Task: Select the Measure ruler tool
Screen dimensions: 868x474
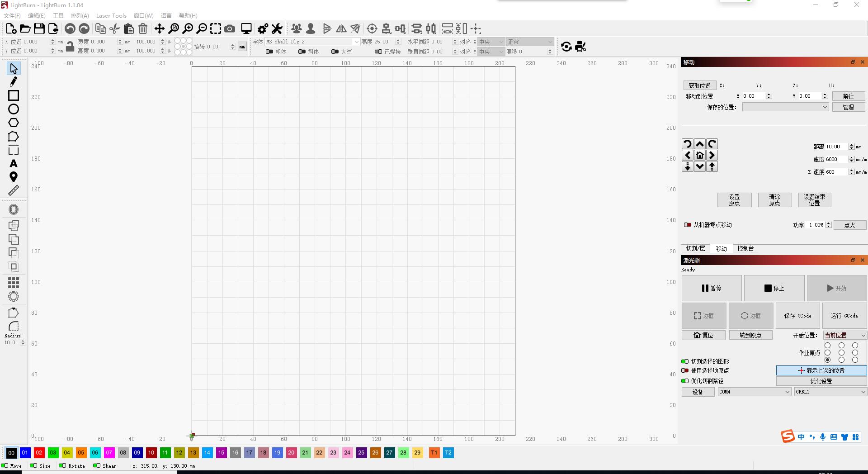Action: pyautogui.click(x=14, y=190)
